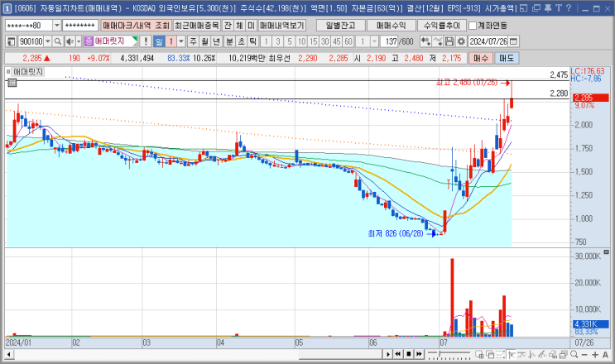
Task: Click 매매마크/내역 조회 button
Action: point(136,26)
